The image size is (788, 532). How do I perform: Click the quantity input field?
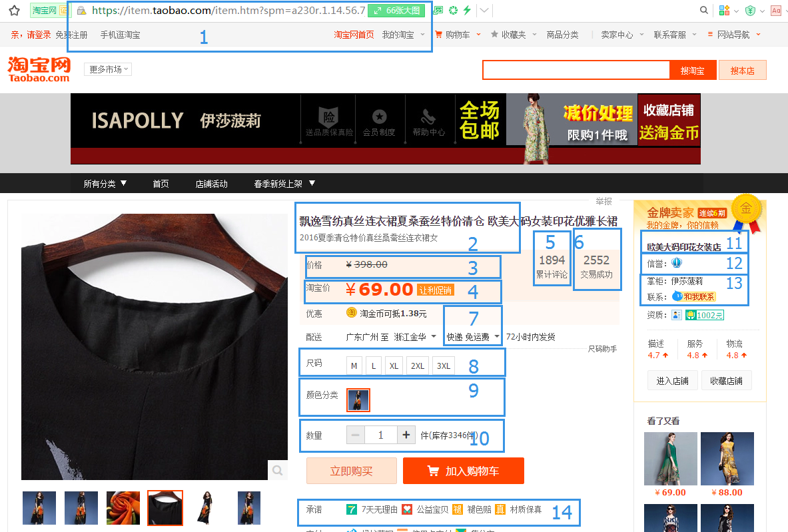(x=381, y=435)
